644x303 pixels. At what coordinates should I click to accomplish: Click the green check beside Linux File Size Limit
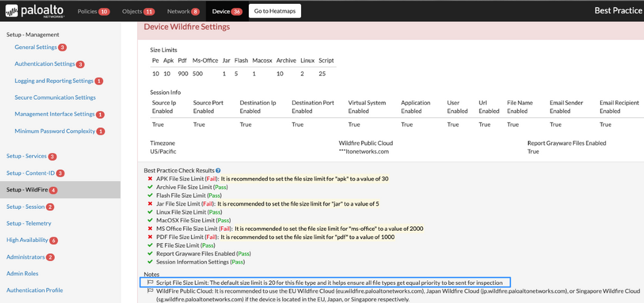150,212
